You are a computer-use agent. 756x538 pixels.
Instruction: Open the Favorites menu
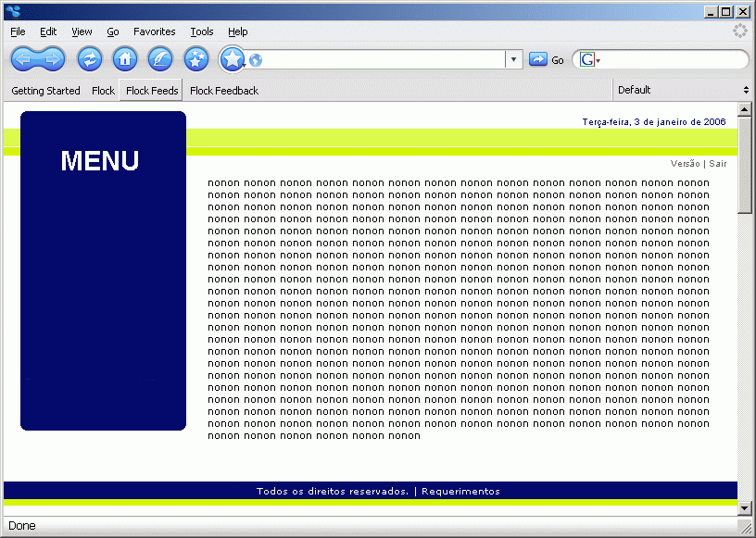coord(154,31)
